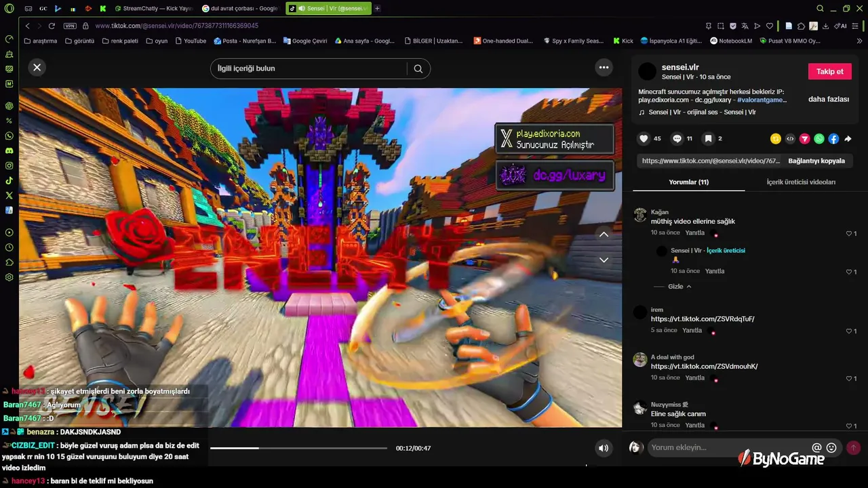Open the YouTube bookmark
The height and width of the screenshot is (488, 868).
[191, 41]
